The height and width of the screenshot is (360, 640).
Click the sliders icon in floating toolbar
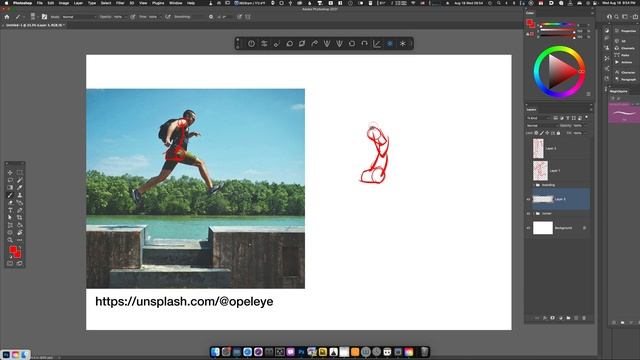click(264, 43)
